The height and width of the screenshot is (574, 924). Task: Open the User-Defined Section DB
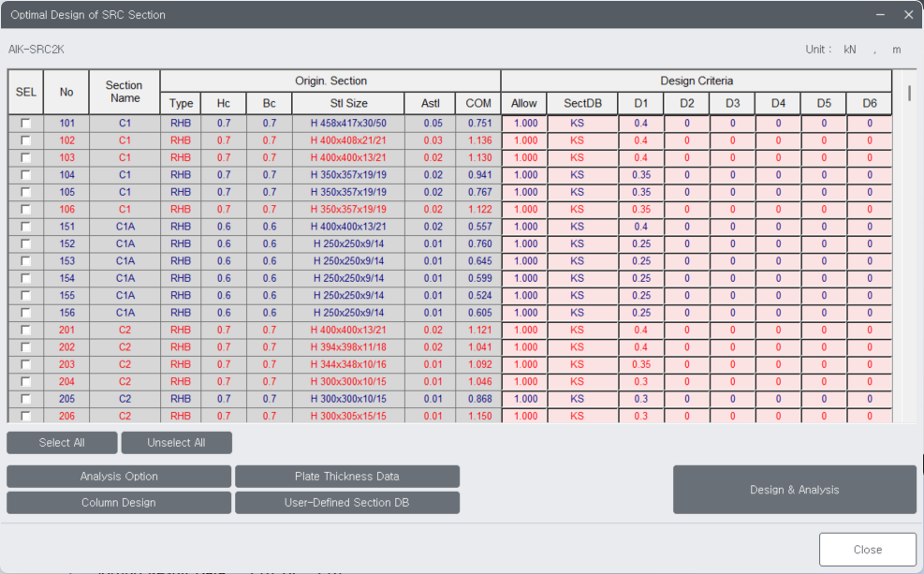[x=347, y=502]
